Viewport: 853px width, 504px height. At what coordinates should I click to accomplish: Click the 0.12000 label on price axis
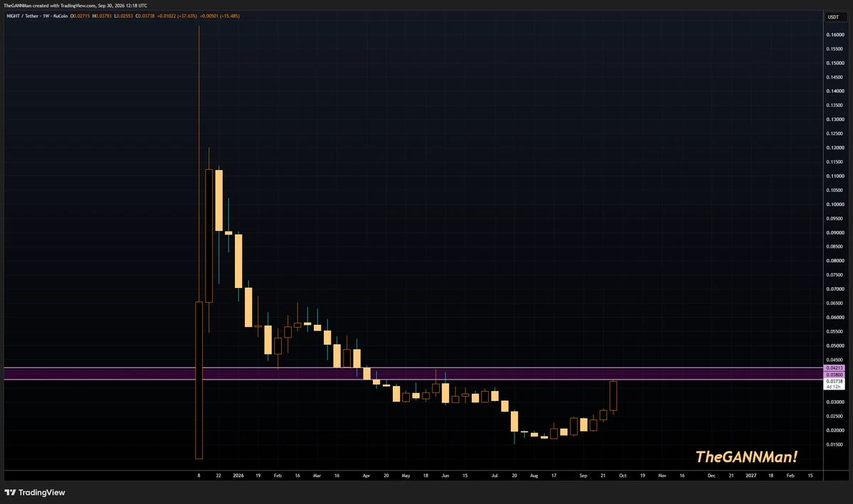coord(835,148)
